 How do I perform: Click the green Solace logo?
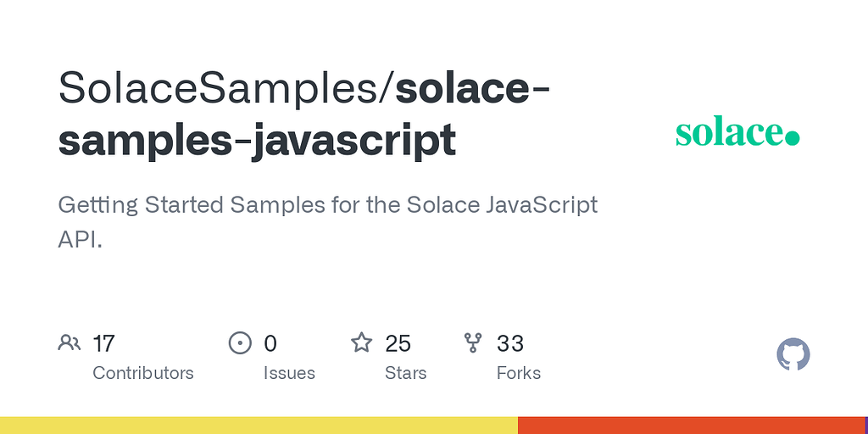pyautogui.click(x=737, y=133)
